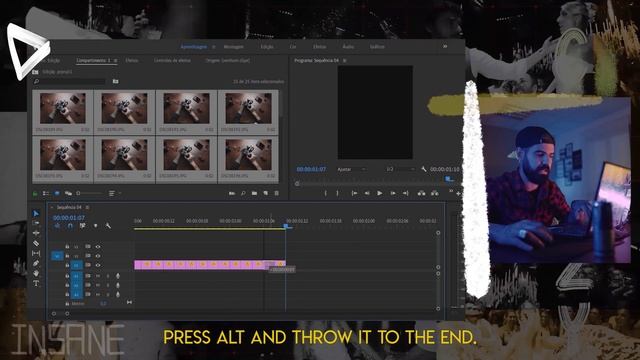Select the Selection tool arrow
The image size is (640, 360).
pyautogui.click(x=36, y=213)
